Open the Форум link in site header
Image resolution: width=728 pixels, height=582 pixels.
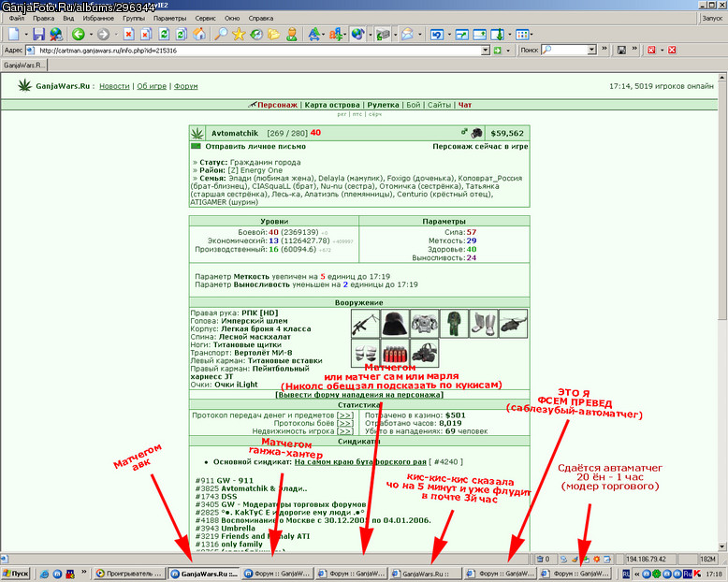pos(185,86)
